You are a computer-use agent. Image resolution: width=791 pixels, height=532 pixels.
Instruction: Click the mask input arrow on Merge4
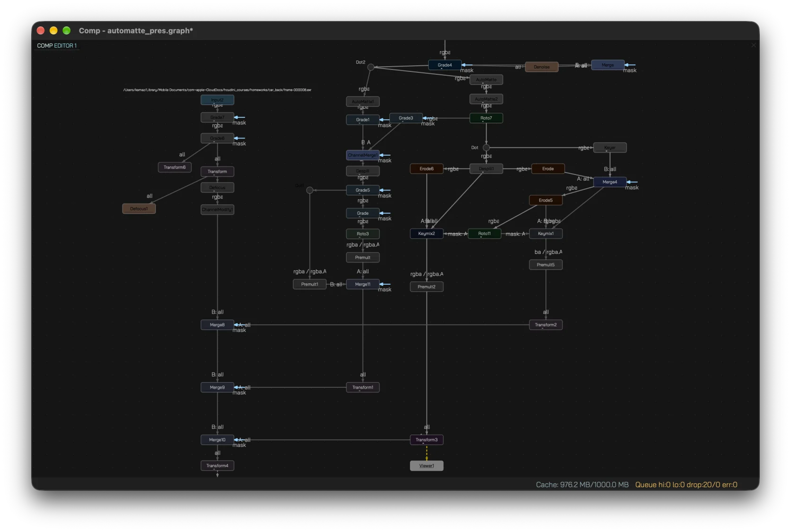pyautogui.click(x=633, y=182)
